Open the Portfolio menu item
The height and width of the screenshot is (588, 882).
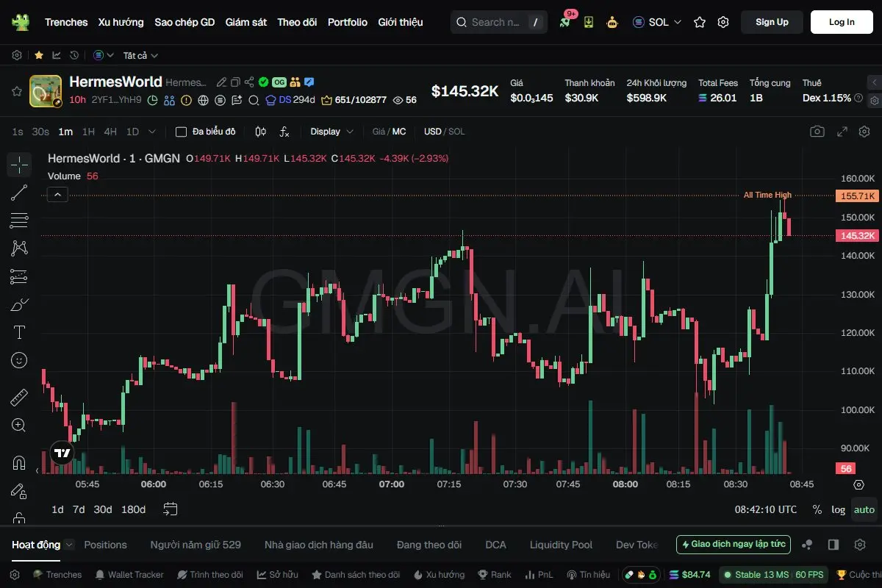(x=348, y=22)
